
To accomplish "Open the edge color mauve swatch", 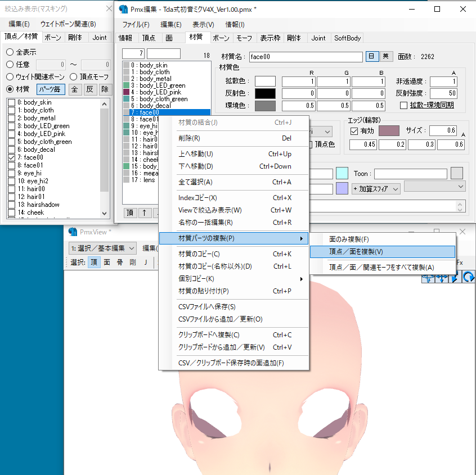I will pyautogui.click(x=389, y=131).
